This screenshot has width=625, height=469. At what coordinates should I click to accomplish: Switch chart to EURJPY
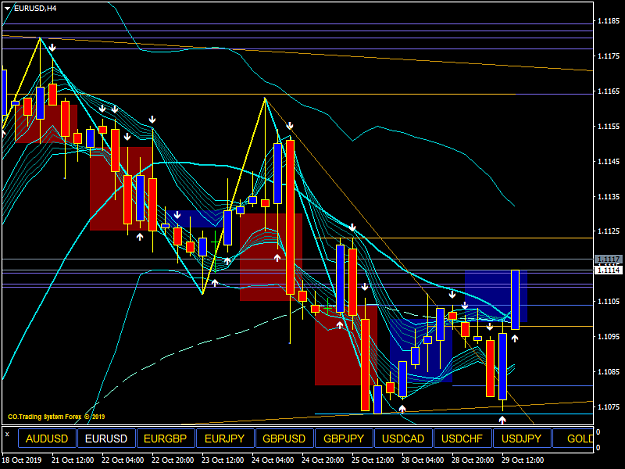pyautogui.click(x=224, y=439)
